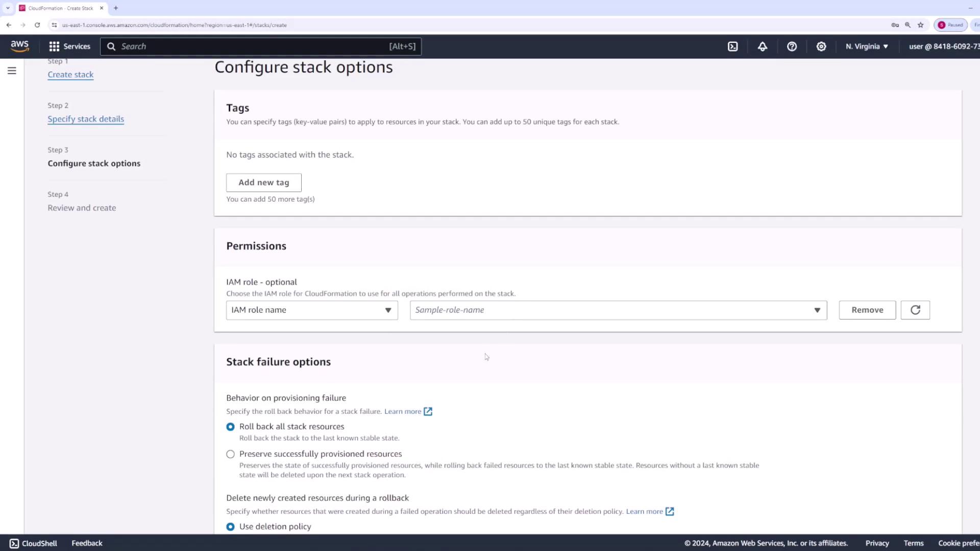Open the IAM role name dropdown
Image resolution: width=980 pixels, height=551 pixels.
[x=311, y=310]
